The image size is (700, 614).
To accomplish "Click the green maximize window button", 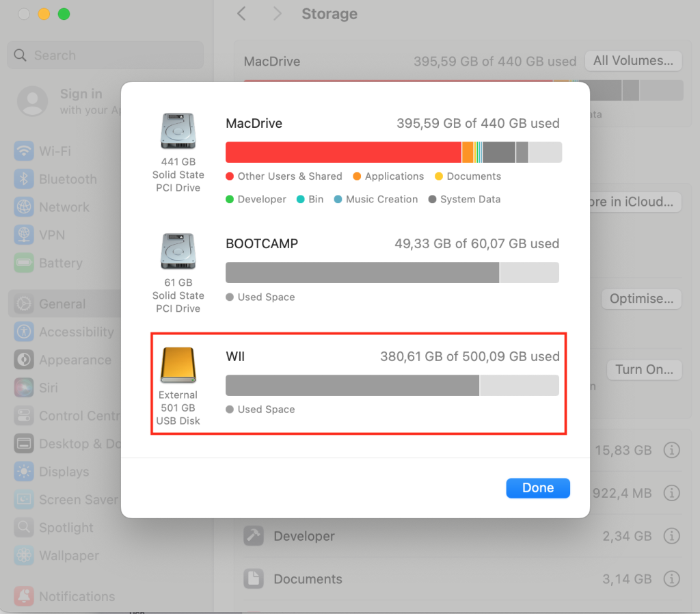I will 64,14.
